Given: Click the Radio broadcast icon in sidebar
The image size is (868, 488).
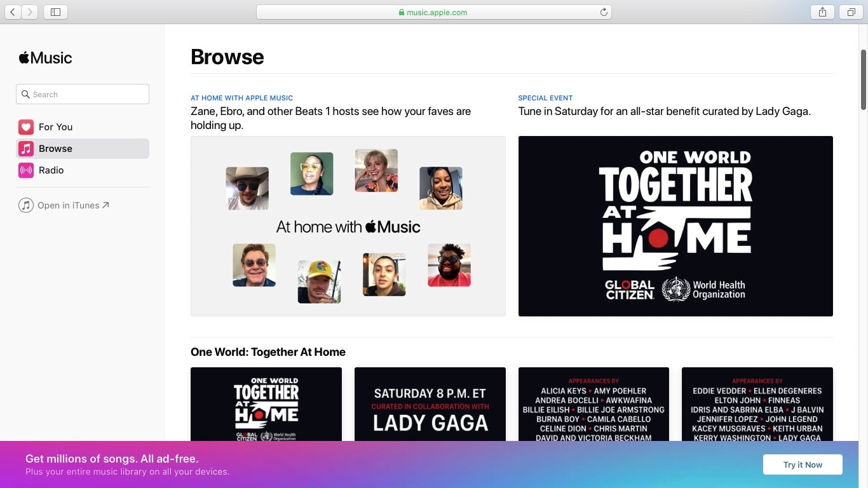Looking at the screenshot, I should tap(26, 170).
